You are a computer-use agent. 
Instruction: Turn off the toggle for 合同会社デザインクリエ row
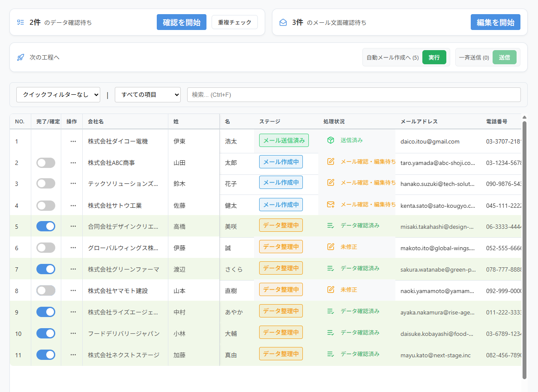pyautogui.click(x=45, y=226)
